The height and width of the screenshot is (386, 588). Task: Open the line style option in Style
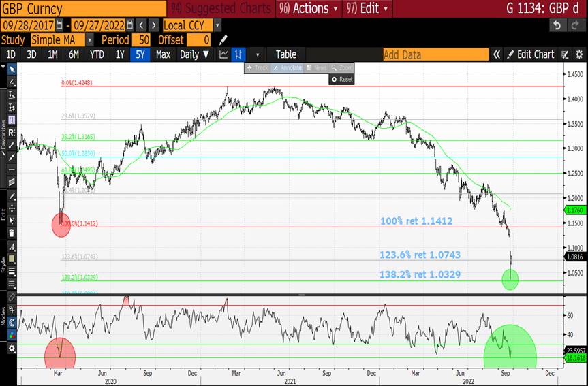(x=12, y=284)
